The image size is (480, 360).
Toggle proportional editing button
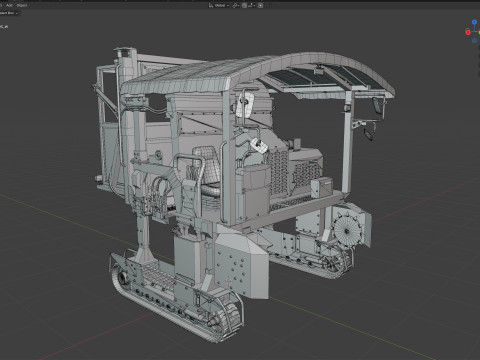[x=261, y=5]
